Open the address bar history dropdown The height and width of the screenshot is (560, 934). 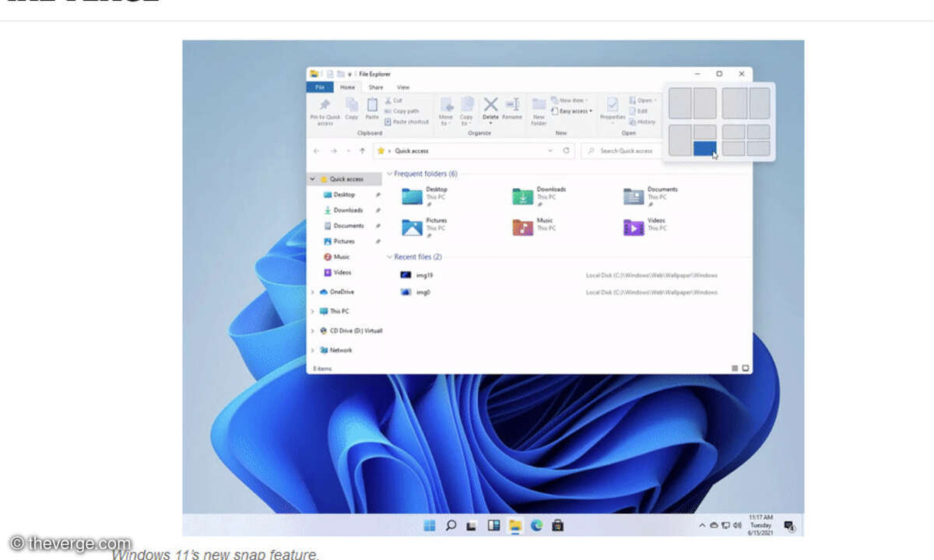(552, 151)
